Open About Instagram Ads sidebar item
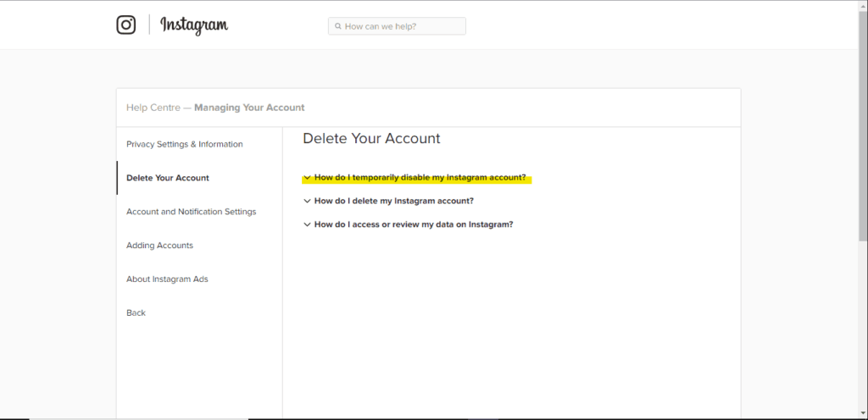 167,279
